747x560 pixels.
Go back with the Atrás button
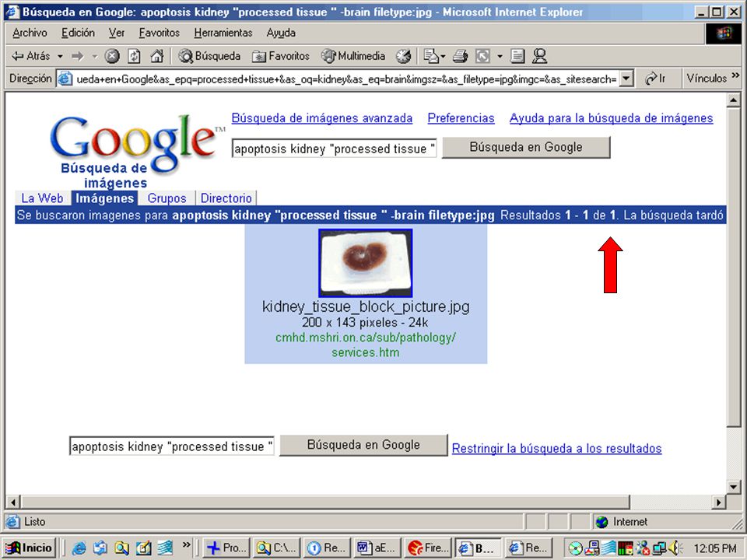pos(31,56)
